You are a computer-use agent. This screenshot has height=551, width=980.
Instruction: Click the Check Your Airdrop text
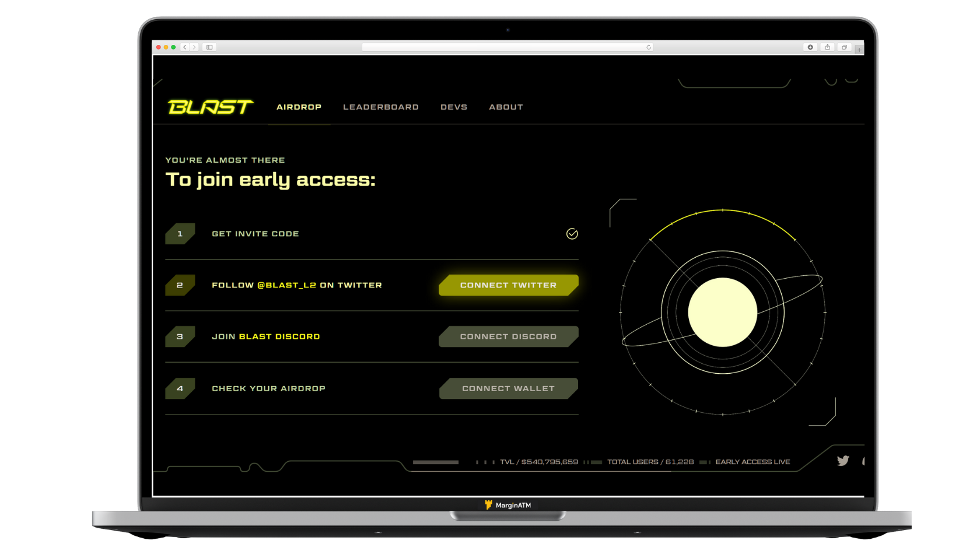(x=268, y=388)
